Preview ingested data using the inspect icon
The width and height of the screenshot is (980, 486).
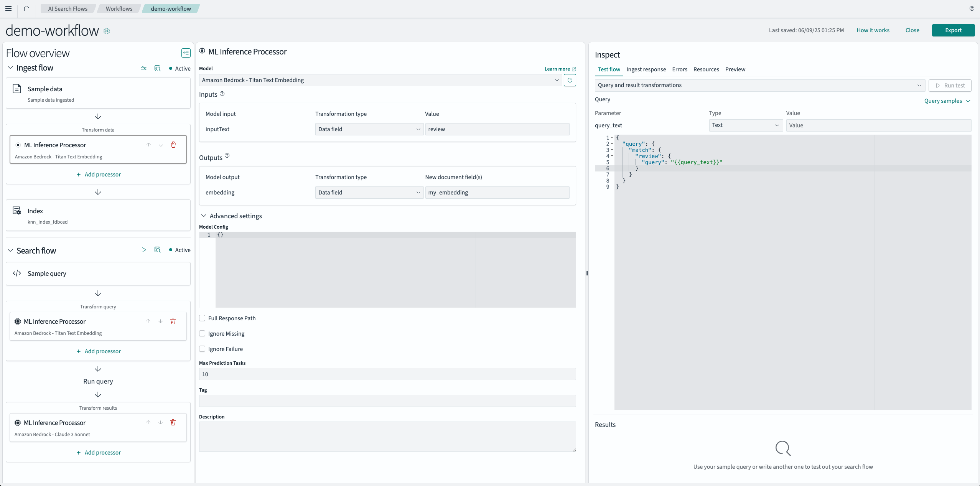158,68
